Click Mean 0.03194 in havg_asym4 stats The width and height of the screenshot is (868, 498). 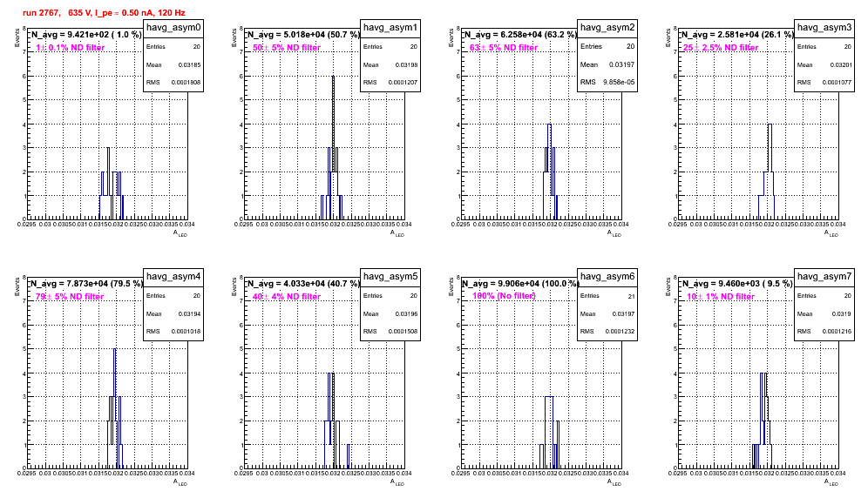173,314
